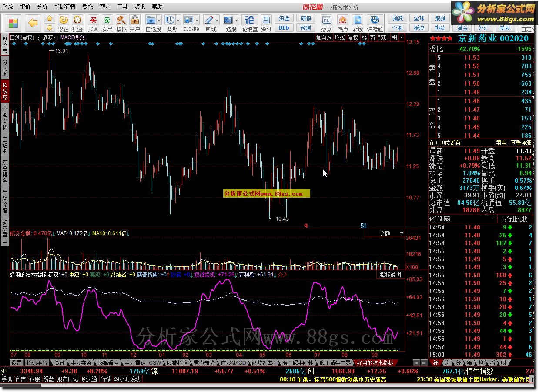The width and height of the screenshot is (539, 392).
Task: Open the 热点 flame icon
Action: click(343, 20)
